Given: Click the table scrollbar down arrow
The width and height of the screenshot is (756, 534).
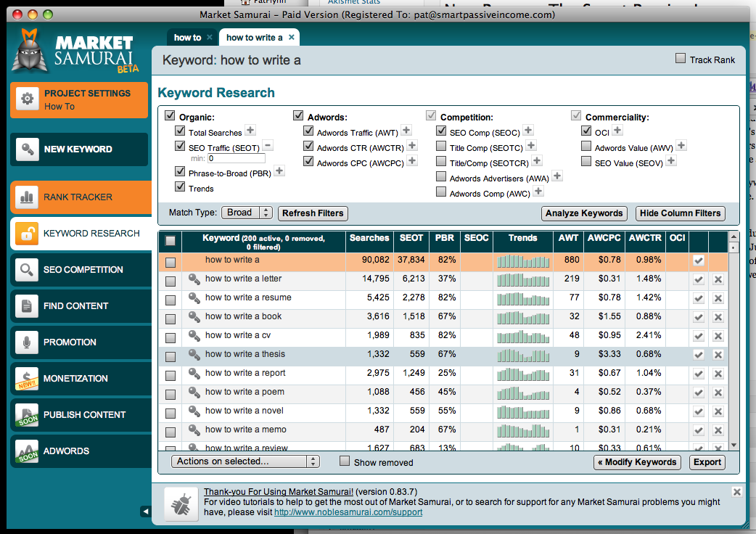Looking at the screenshot, I should [x=734, y=445].
